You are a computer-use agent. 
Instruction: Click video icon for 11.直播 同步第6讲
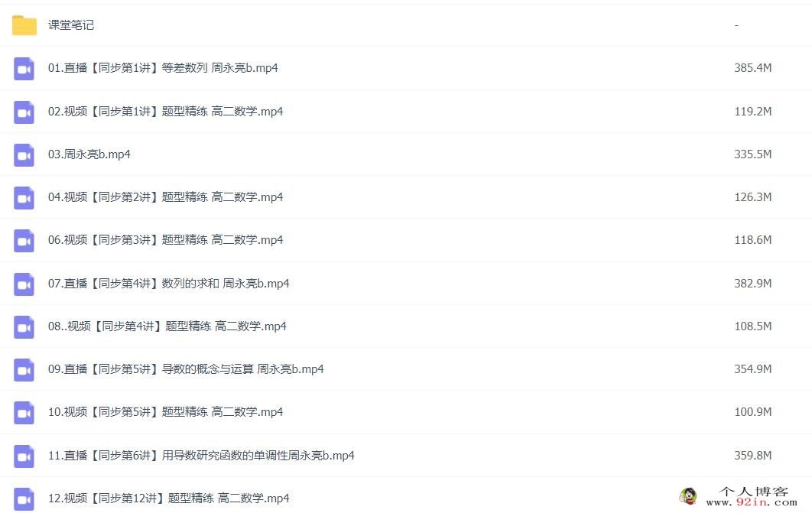pos(24,456)
